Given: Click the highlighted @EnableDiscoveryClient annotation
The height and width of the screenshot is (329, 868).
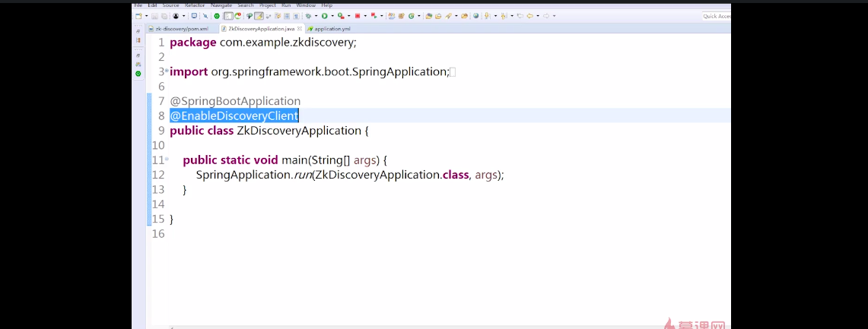Looking at the screenshot, I should click(234, 115).
